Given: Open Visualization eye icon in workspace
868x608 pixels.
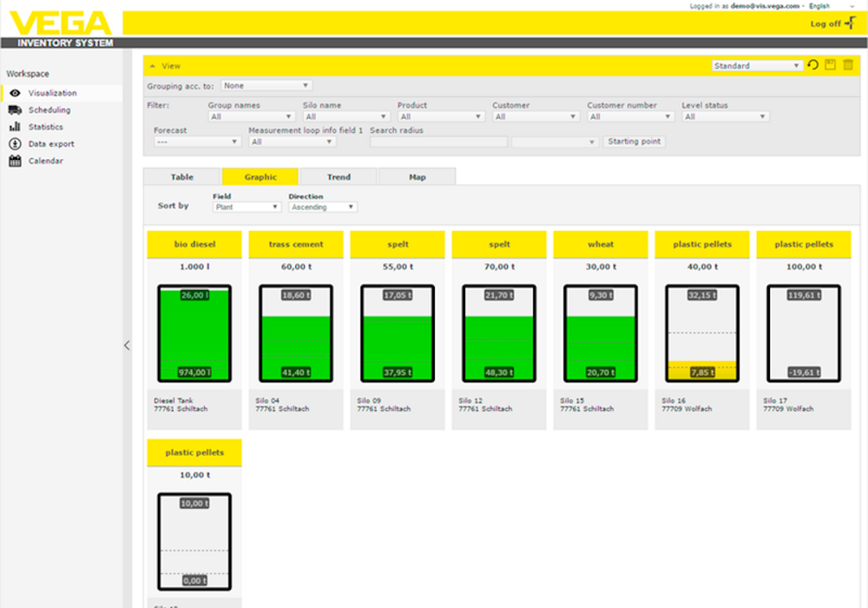Looking at the screenshot, I should pos(15,93).
